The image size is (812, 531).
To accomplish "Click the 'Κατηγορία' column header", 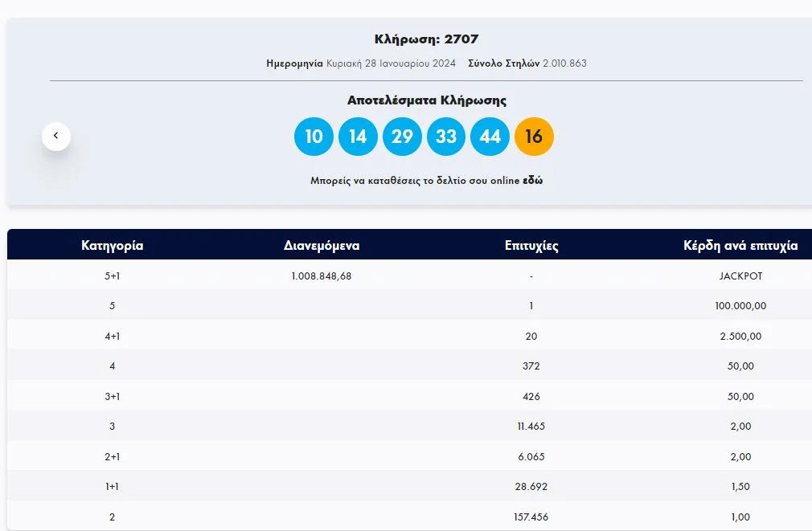I will coord(113,246).
